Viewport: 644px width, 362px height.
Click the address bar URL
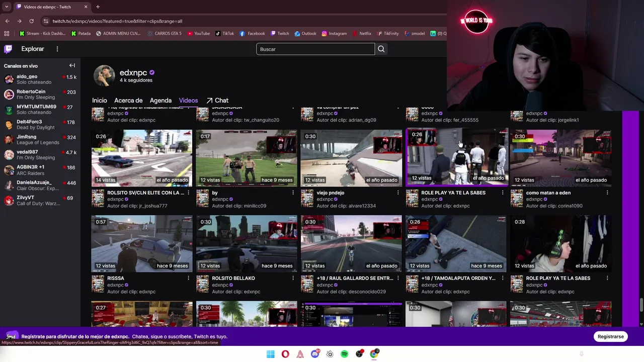[117, 21]
